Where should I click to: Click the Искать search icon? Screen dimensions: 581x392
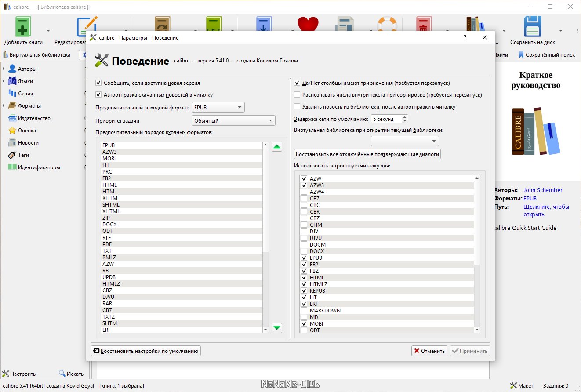coord(62,374)
